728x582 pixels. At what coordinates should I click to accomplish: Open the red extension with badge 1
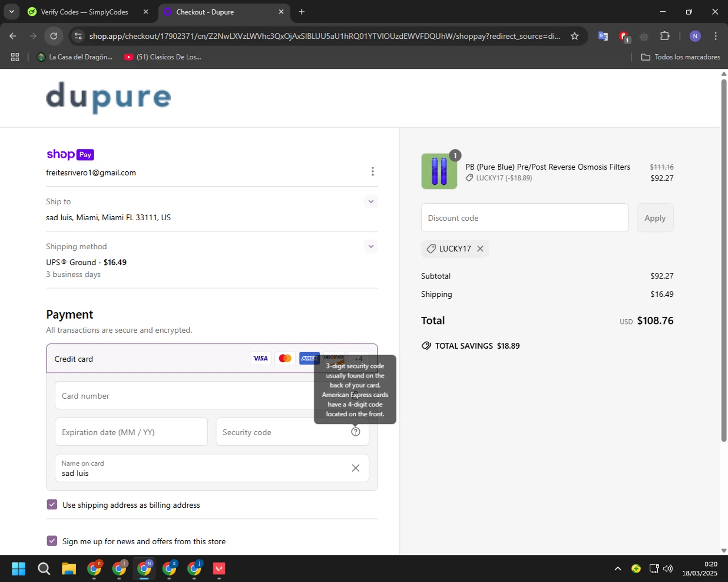click(624, 36)
